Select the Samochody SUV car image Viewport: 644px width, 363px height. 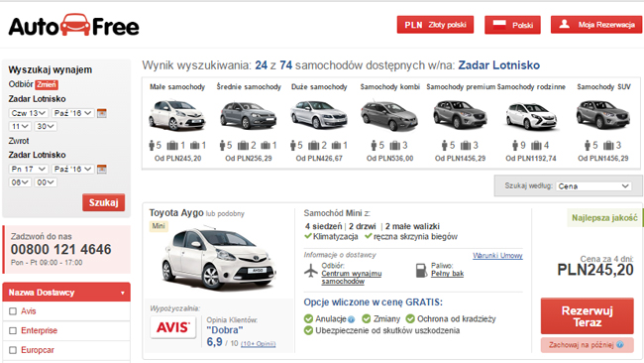[x=602, y=115]
